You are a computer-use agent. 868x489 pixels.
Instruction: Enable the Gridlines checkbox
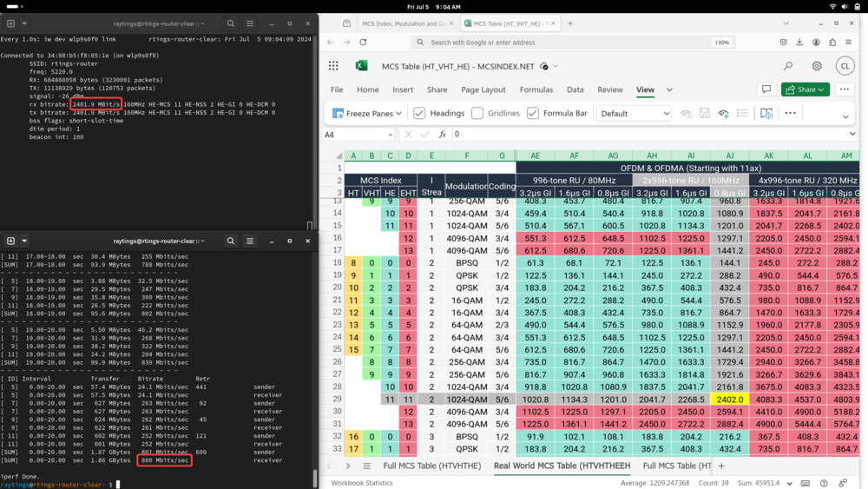tap(477, 113)
